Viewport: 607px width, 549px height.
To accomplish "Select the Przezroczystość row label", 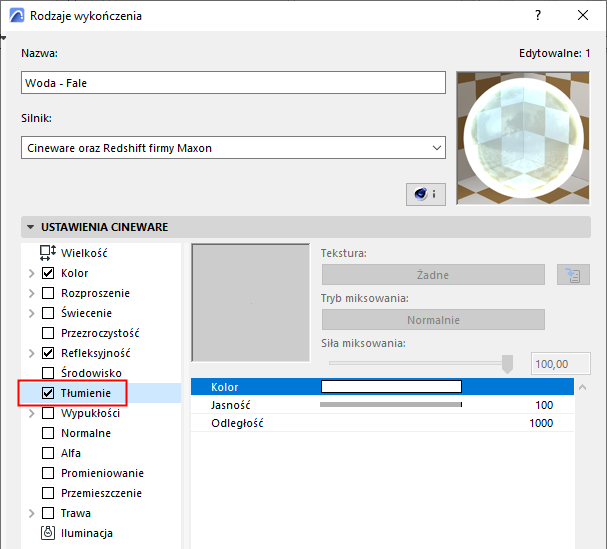I will click(x=100, y=333).
